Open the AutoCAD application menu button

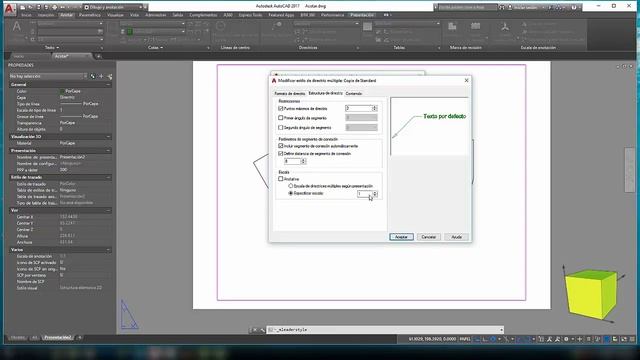[9, 8]
